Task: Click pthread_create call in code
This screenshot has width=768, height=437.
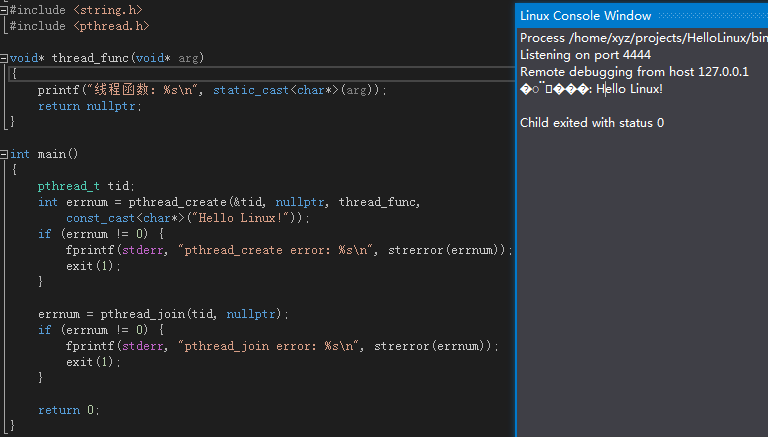Action: pos(177,202)
